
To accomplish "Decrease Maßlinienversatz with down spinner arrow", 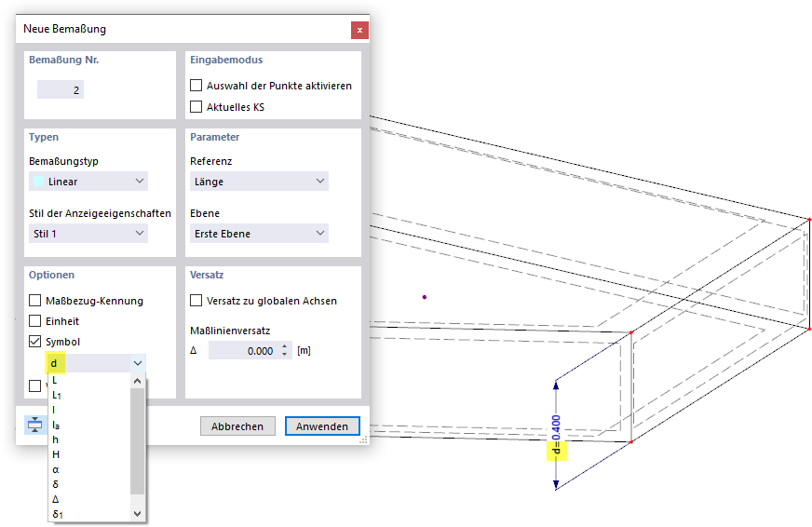I will coord(284,355).
